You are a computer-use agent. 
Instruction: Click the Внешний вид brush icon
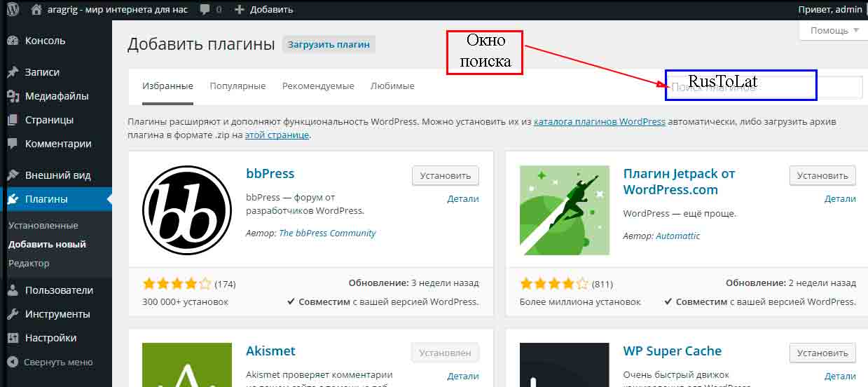(13, 175)
